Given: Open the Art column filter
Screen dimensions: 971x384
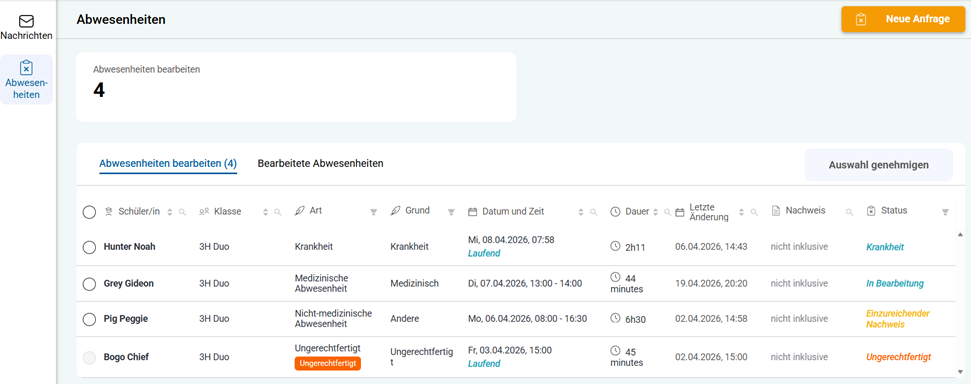Looking at the screenshot, I should 373,212.
